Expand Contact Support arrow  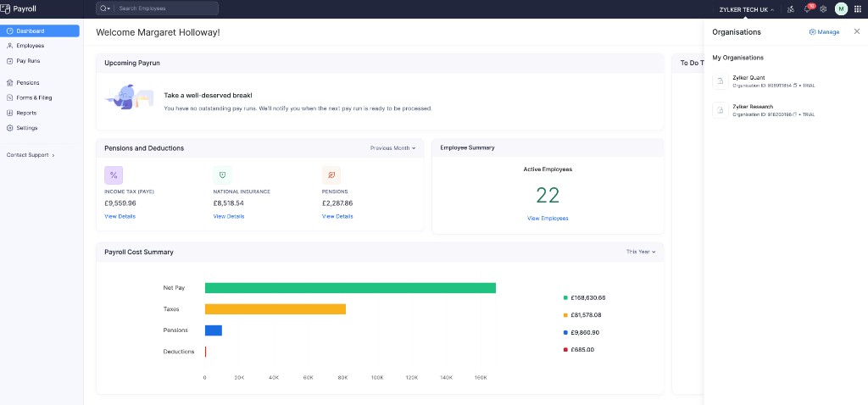point(53,155)
